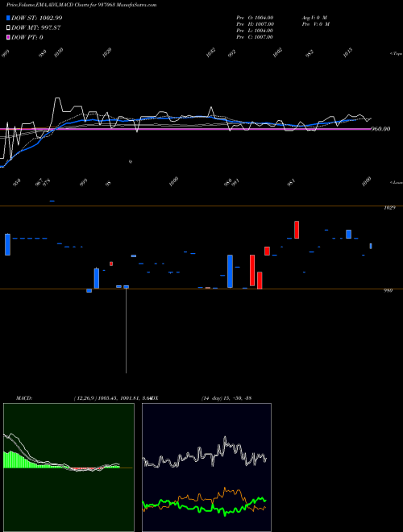Click the 960.00 price level label

tap(380, 129)
